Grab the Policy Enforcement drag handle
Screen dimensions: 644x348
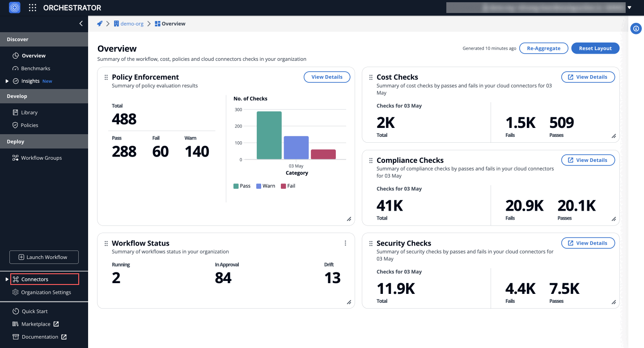[106, 77]
